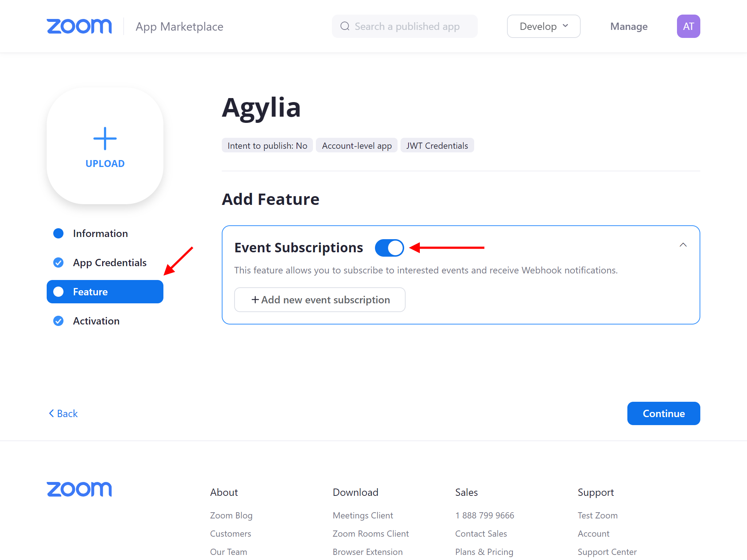
Task: Click the plus icon to upload app image
Action: (x=105, y=139)
